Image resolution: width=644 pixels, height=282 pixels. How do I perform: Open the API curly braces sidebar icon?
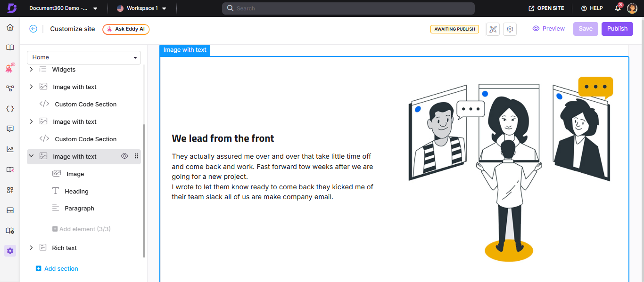(10, 108)
